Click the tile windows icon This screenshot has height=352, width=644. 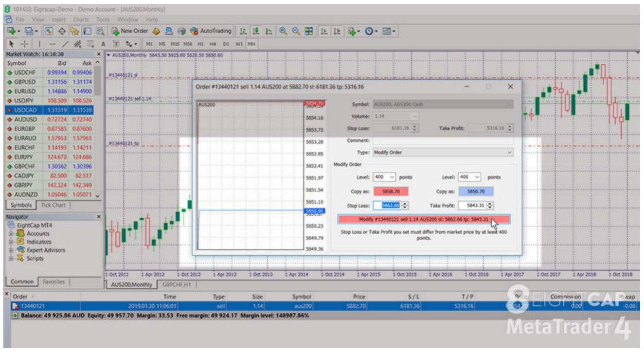tap(309, 31)
